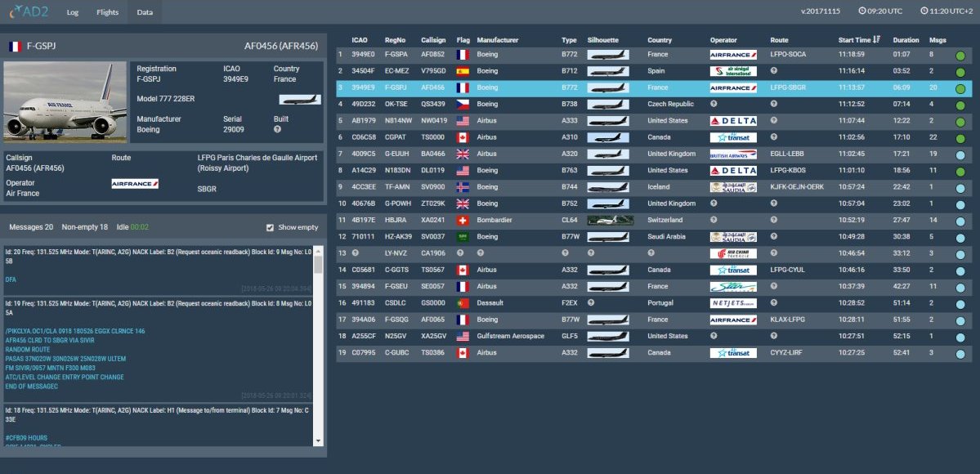The image size is (980, 474).
Task: Click the Built unknown question-mark icon
Action: coord(277,129)
